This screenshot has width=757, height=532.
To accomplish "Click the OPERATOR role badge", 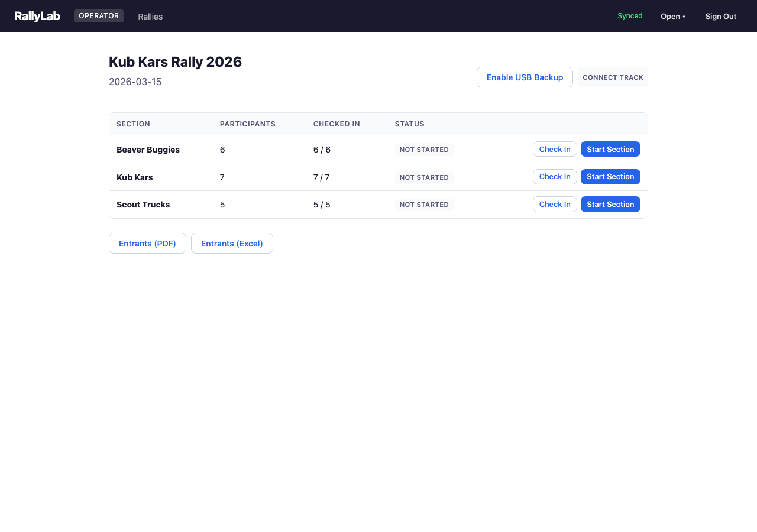I will pos(99,16).
